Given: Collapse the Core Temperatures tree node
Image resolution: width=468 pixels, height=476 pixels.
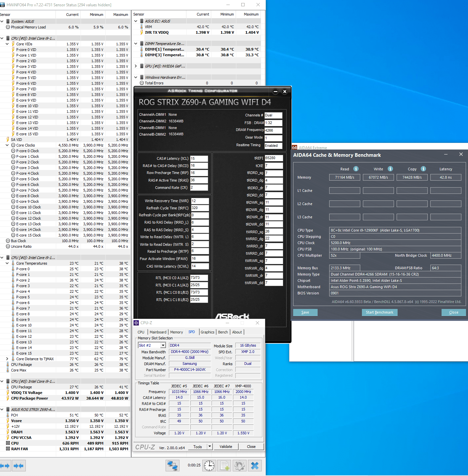Looking at the screenshot, I should 7,263.
